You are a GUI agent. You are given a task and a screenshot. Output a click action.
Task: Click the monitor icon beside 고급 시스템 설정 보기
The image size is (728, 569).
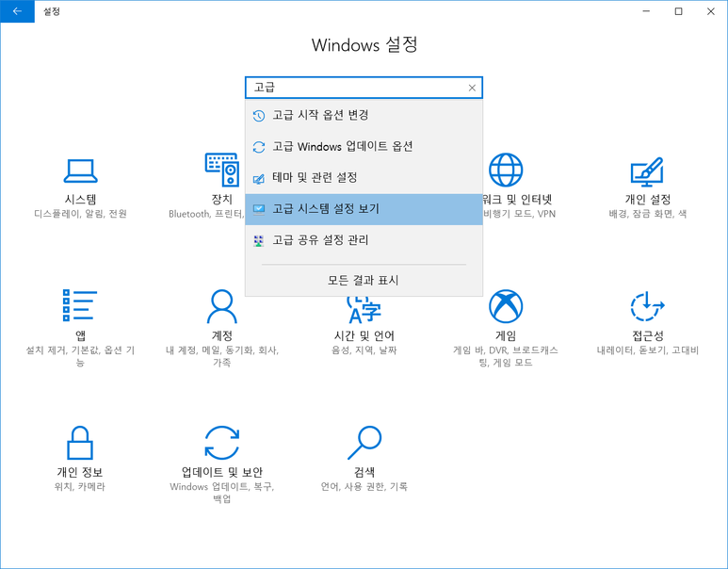pyautogui.click(x=259, y=209)
